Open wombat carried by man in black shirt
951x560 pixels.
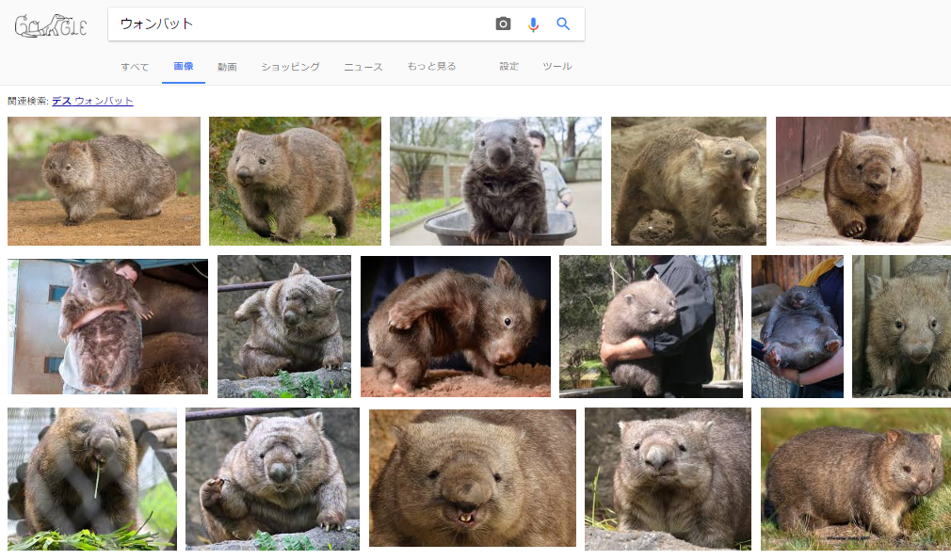[x=651, y=327]
